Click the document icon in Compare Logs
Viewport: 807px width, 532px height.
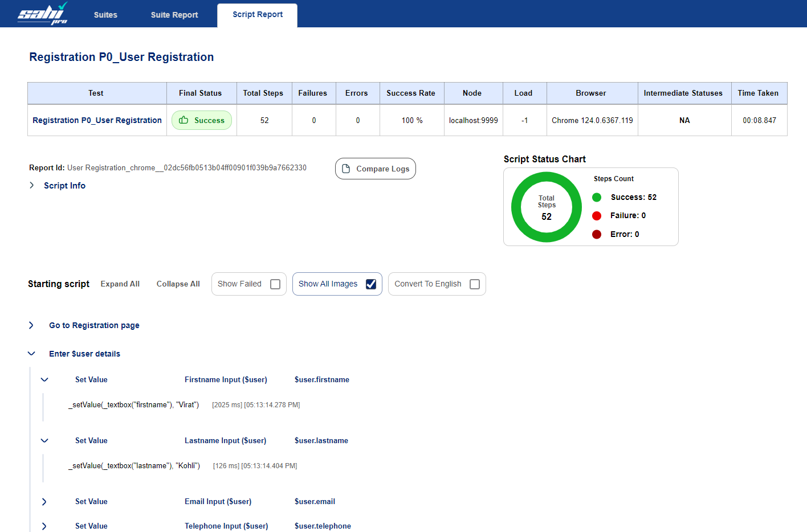coord(346,169)
